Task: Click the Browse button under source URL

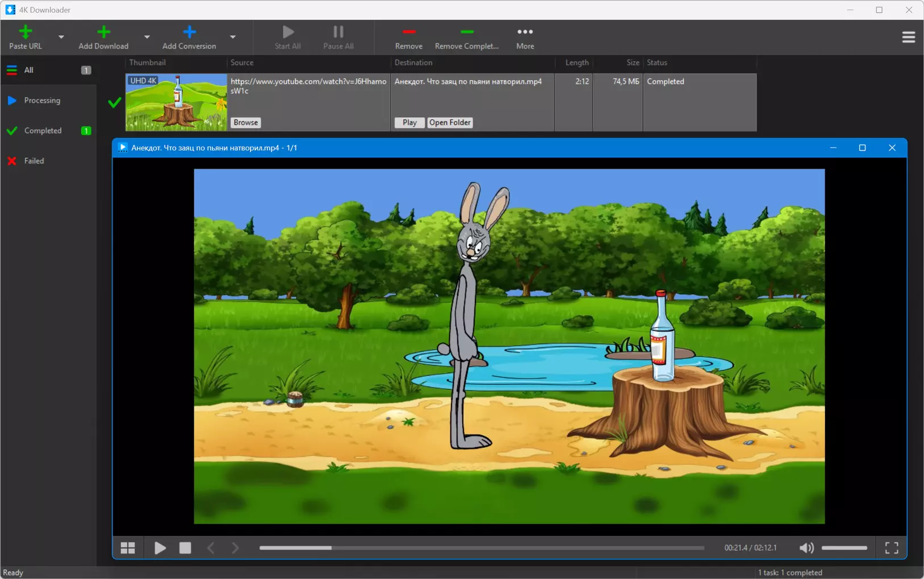Action: 245,123
